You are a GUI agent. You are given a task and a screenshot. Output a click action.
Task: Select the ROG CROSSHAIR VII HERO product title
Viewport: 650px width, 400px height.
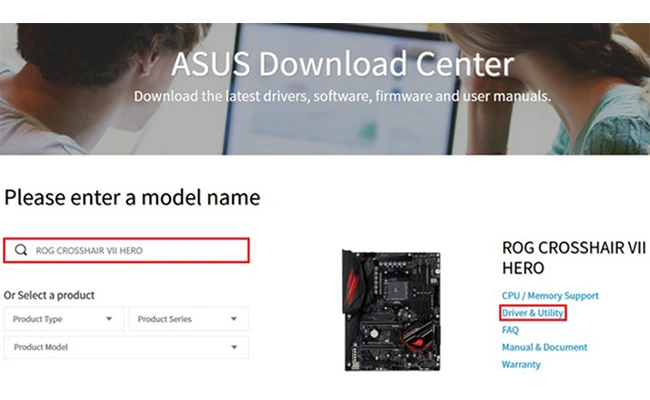[560, 257]
